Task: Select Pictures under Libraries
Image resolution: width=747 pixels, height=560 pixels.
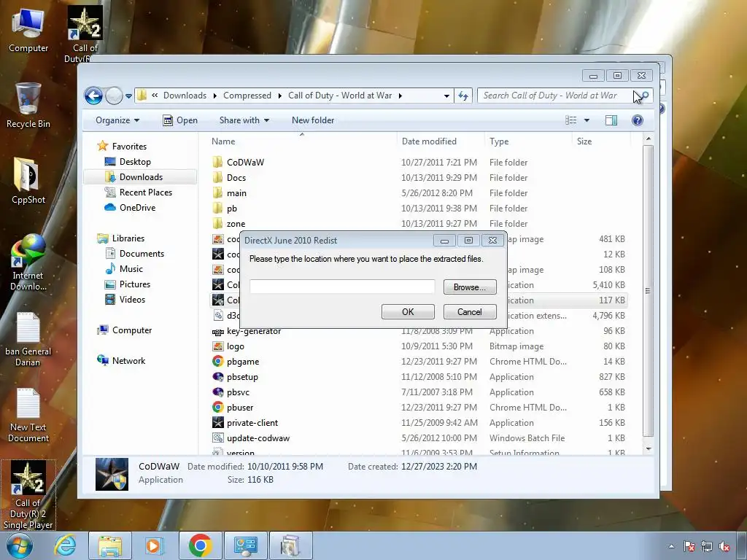Action: pos(135,284)
